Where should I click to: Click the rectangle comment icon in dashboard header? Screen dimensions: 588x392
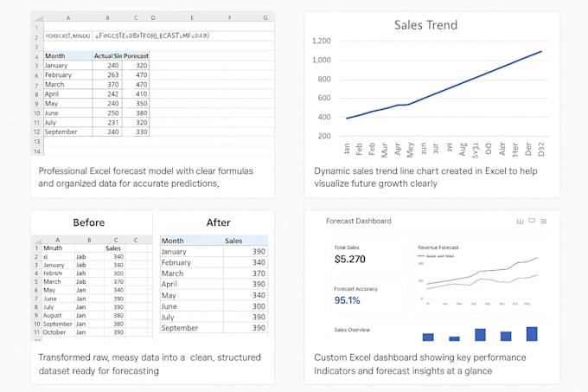pyautogui.click(x=532, y=221)
